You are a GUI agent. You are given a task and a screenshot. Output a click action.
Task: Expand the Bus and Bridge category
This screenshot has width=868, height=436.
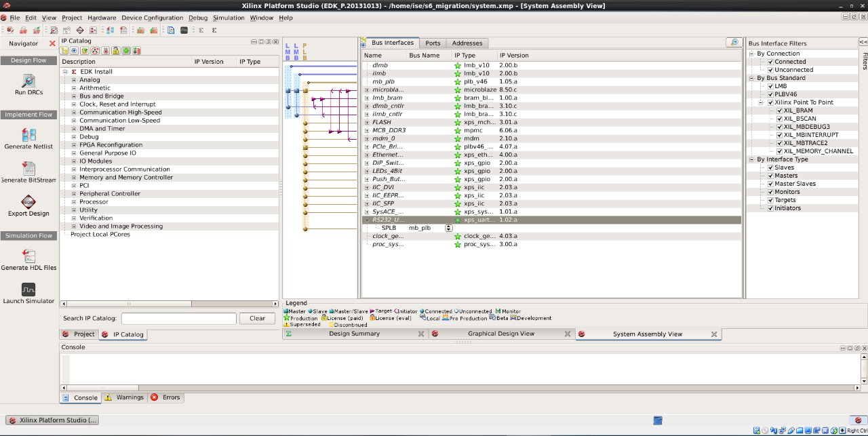[x=74, y=96]
